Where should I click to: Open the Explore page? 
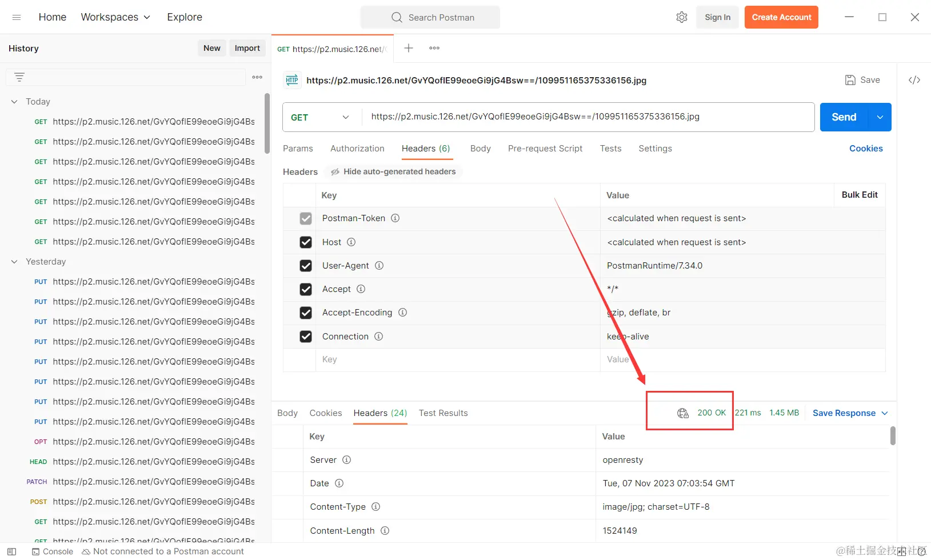[x=185, y=17]
